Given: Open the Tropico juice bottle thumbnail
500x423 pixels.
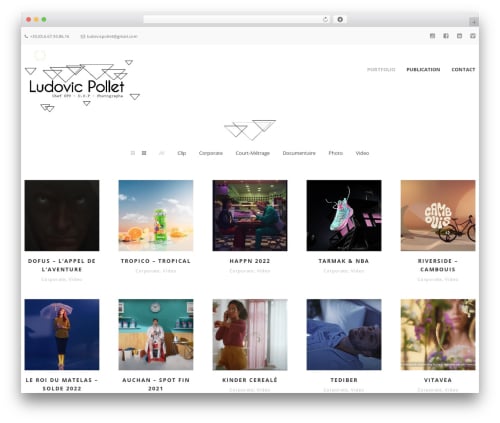Looking at the screenshot, I should point(156,215).
